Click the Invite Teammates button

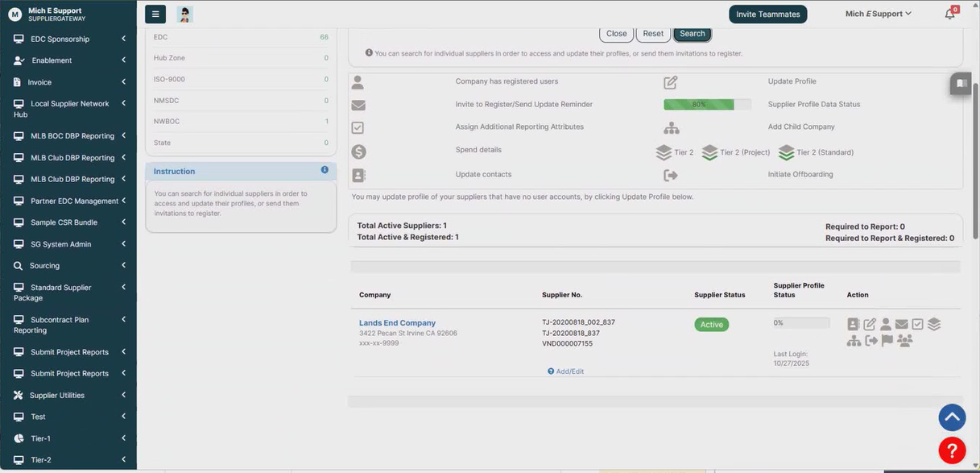coord(767,14)
